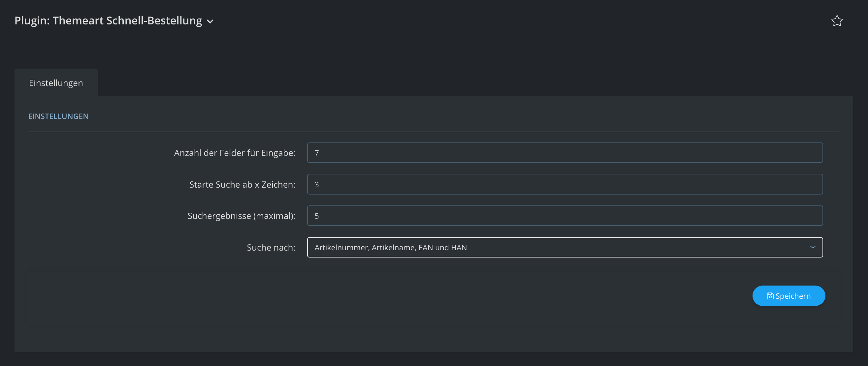Click the Plugin: Themeart Schnell-Bestellung title
Screen dimensions: 868x366
[108, 20]
